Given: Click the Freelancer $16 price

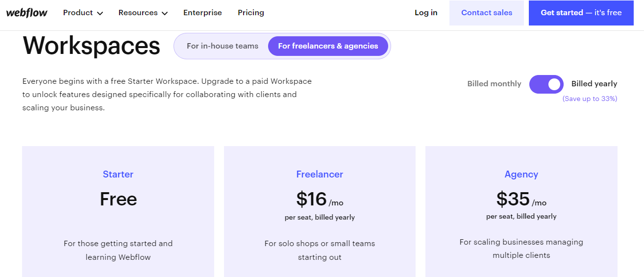Looking at the screenshot, I should tap(312, 199).
